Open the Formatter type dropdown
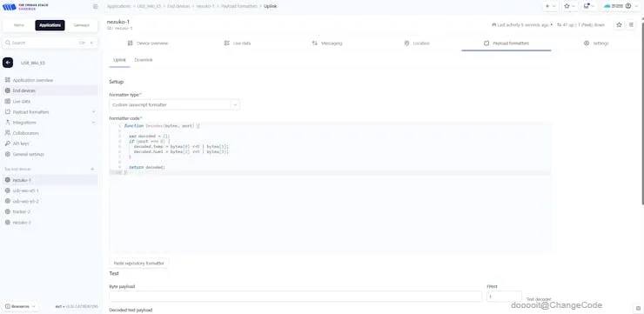This screenshot has height=314, width=644. coord(175,105)
